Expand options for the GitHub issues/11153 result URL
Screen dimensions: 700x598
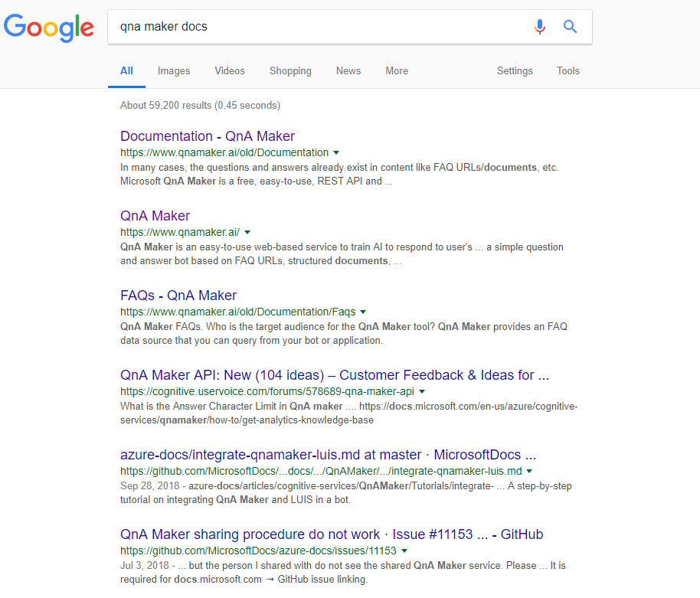coord(404,551)
